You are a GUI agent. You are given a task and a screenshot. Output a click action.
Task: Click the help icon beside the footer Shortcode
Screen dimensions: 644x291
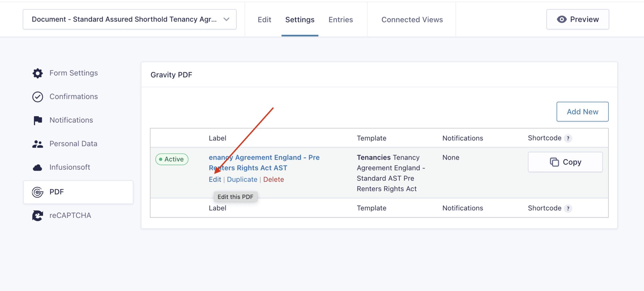point(568,208)
